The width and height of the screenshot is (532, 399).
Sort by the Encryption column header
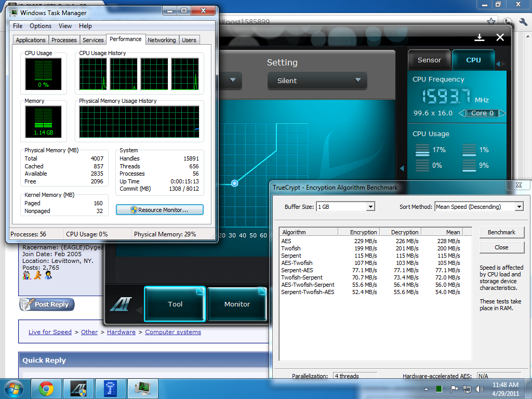click(359, 232)
